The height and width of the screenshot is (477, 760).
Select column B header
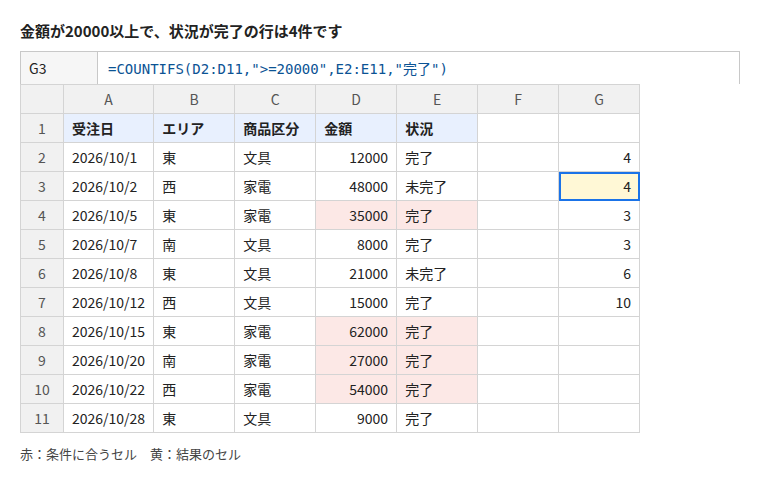194,99
